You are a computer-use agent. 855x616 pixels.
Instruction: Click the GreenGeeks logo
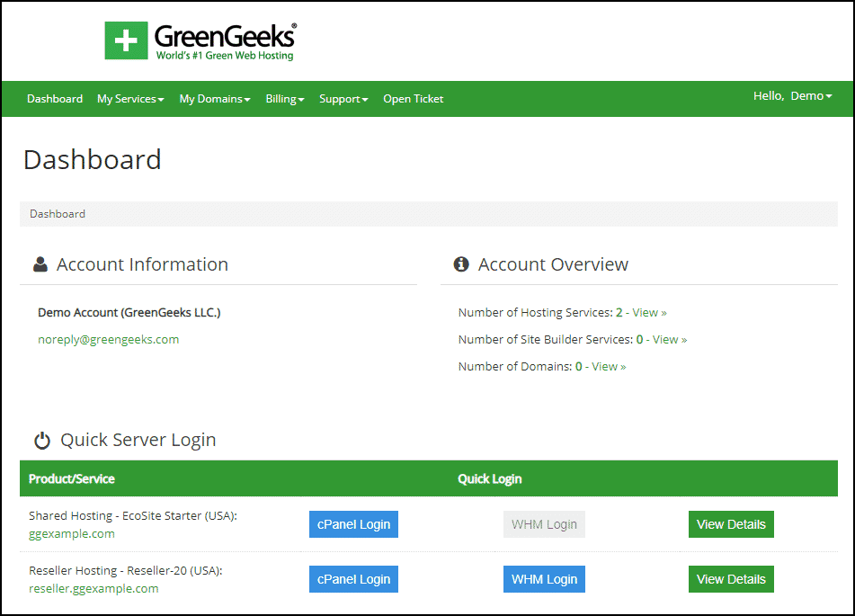click(200, 41)
